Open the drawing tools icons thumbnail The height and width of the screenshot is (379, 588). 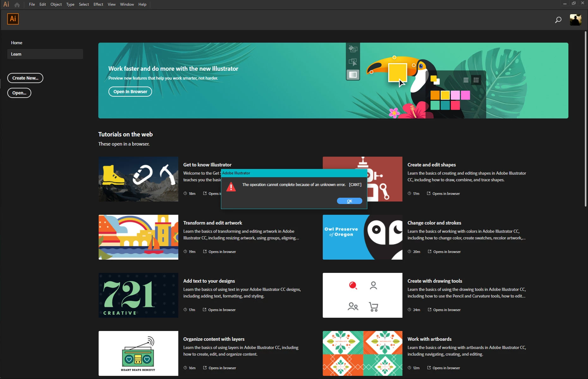click(363, 295)
